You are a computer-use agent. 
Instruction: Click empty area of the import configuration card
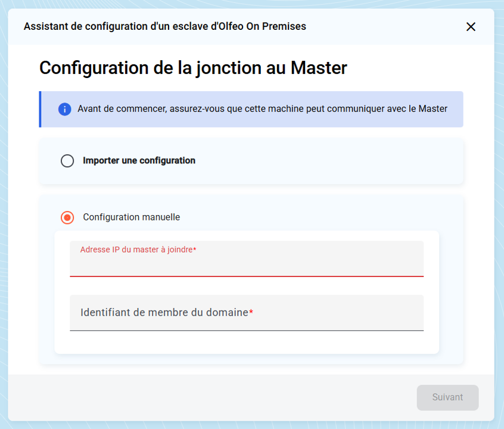328,161
